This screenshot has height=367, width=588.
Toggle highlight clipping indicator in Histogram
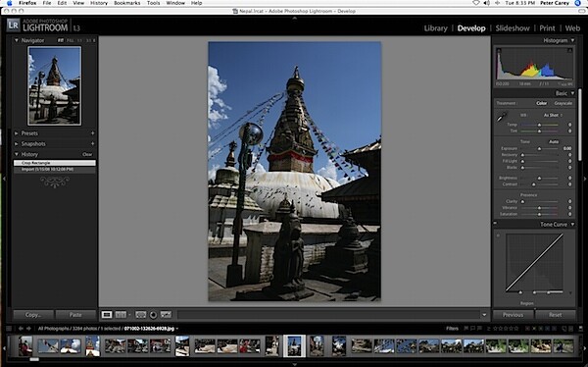pos(570,50)
